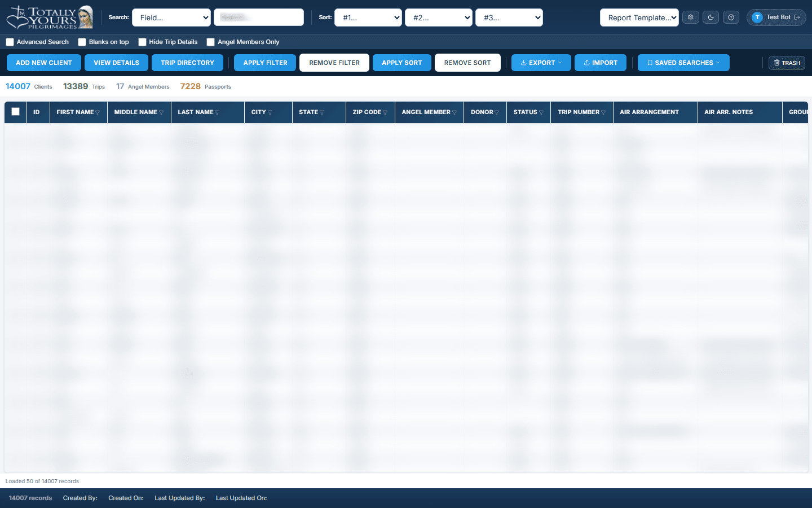Screen dimensions: 812x508
Task: Expand the Export dropdown button
Action: point(541,63)
